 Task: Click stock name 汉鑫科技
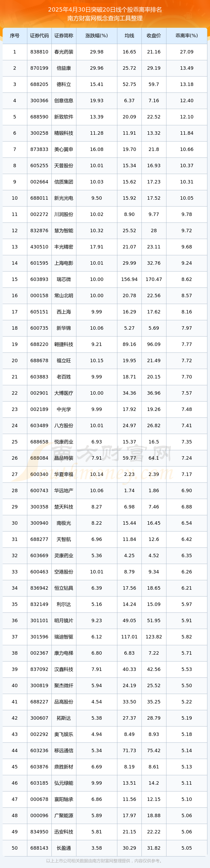pos(64,669)
